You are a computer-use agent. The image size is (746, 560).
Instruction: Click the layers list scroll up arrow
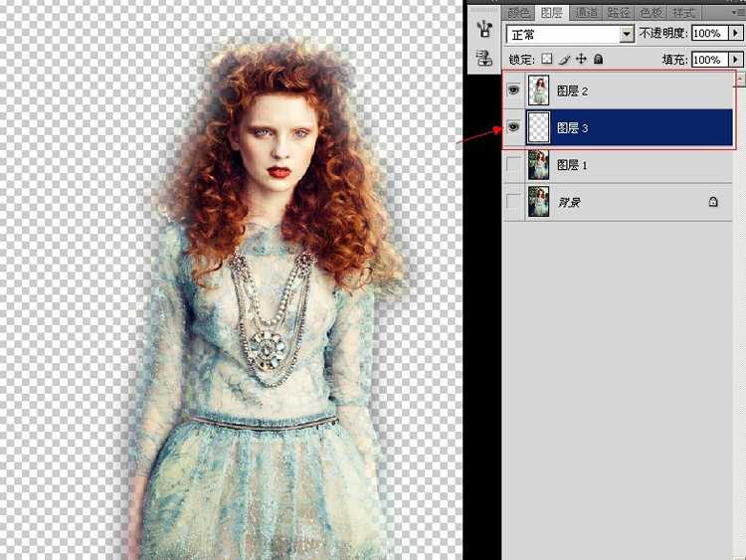pos(740,80)
